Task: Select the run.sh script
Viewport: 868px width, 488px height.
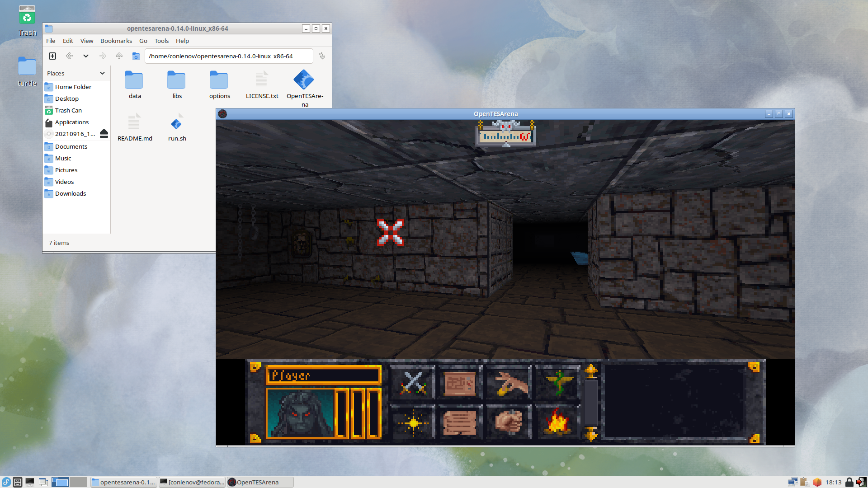Action: tap(177, 127)
